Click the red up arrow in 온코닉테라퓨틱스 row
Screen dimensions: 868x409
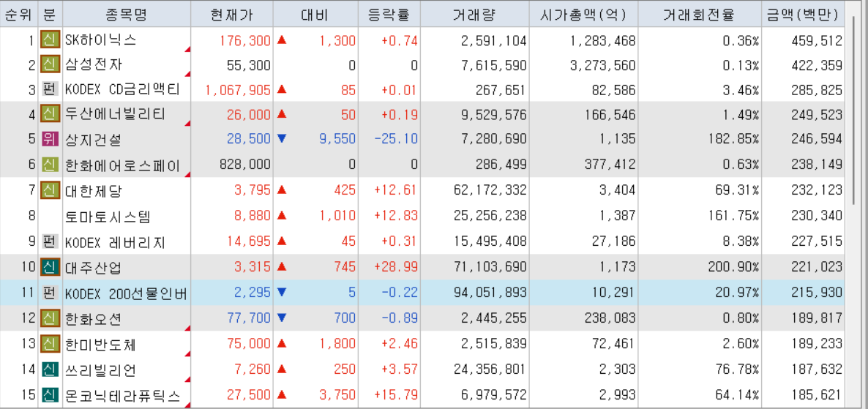282,395
